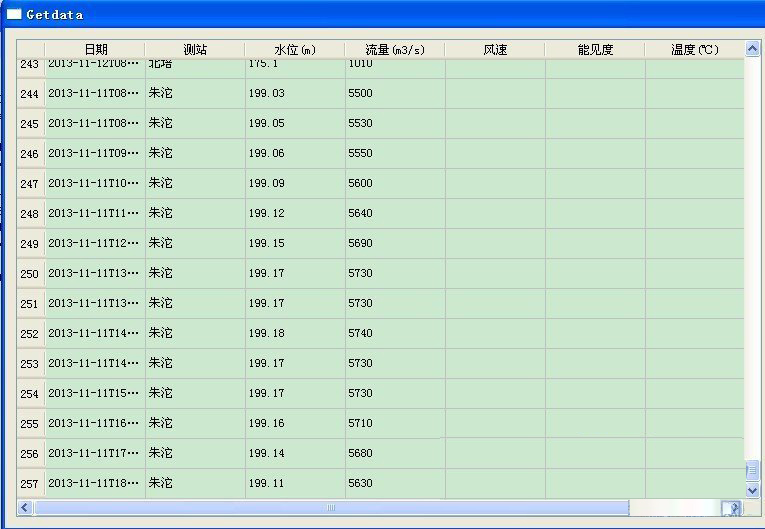Image resolution: width=765 pixels, height=529 pixels.
Task: Select the water level cell 199.03
Action: pos(295,94)
